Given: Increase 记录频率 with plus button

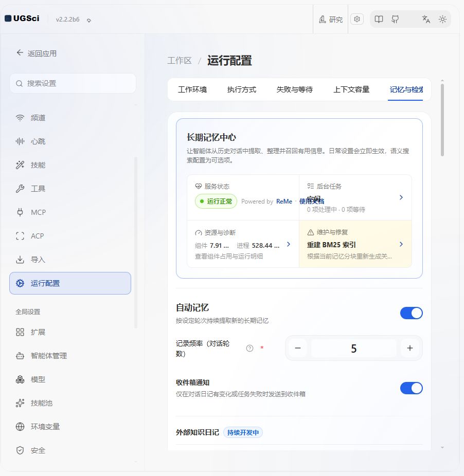Looking at the screenshot, I should point(410,348).
